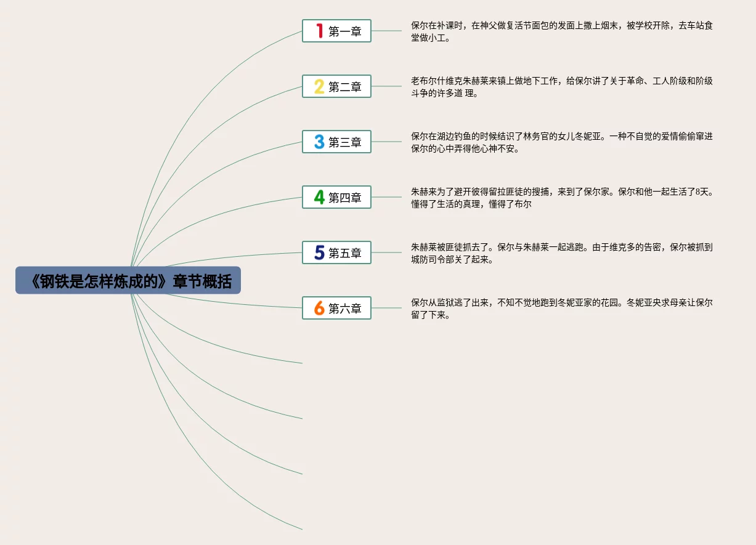
Task: Click the yellow number 2 marker icon
Action: [x=319, y=86]
